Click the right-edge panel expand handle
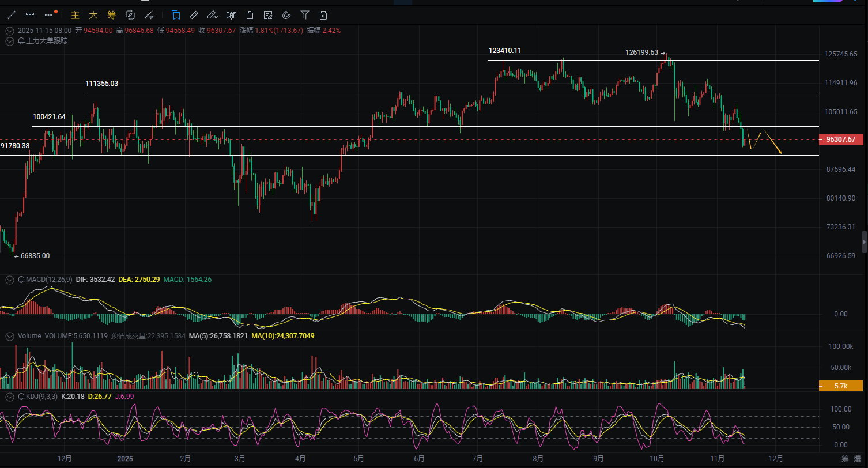Viewport: 868px width, 468px height. click(864, 241)
